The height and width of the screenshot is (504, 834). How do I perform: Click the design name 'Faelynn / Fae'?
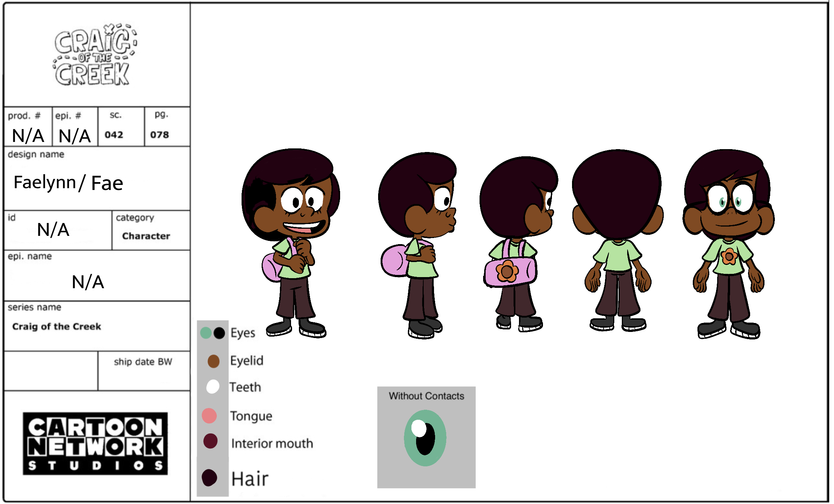pos(68,183)
